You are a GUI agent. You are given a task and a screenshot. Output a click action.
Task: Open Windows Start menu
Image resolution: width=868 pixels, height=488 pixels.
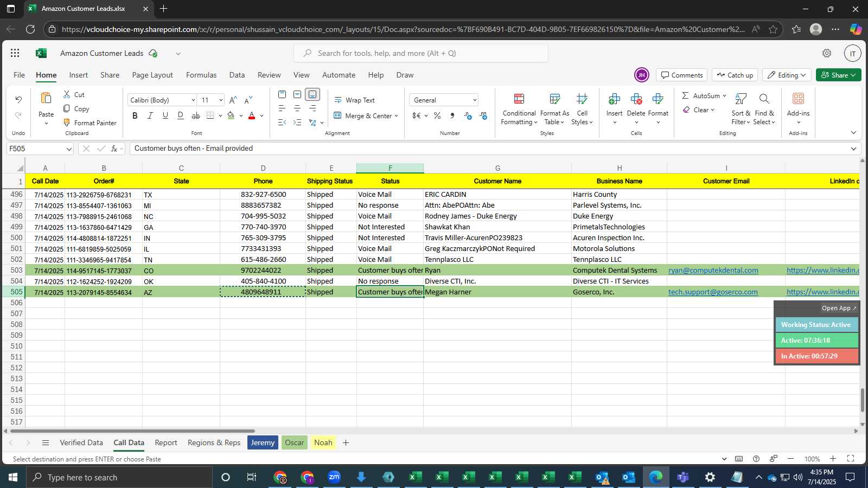(13, 477)
